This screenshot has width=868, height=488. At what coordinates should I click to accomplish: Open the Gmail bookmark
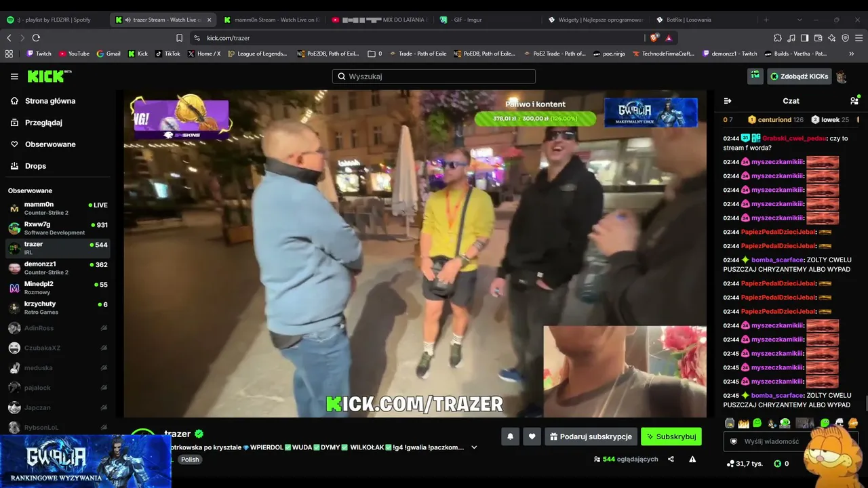(108, 54)
